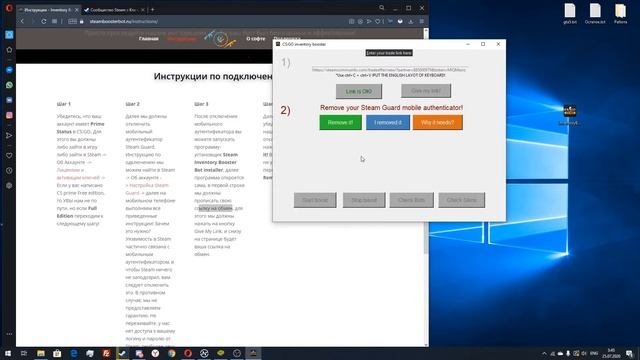Click the Start boost button
The height and width of the screenshot is (360, 640).
(x=315, y=200)
